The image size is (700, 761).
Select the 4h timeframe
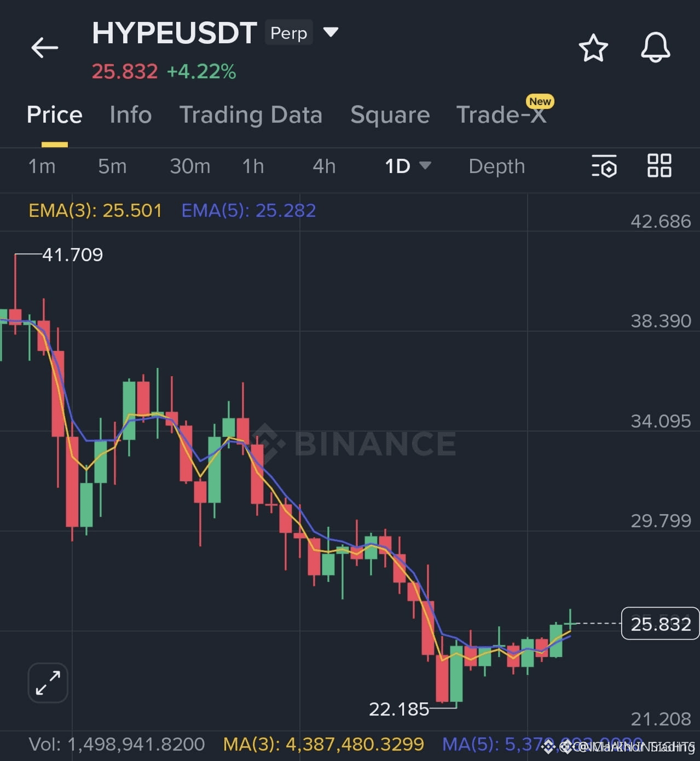pyautogui.click(x=324, y=166)
